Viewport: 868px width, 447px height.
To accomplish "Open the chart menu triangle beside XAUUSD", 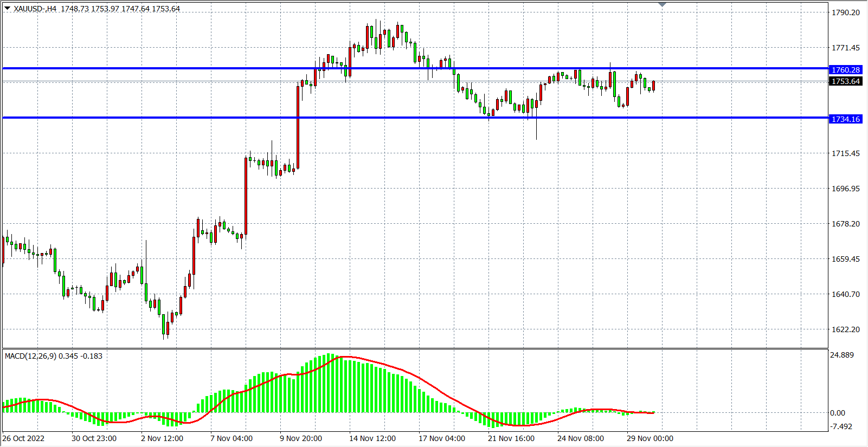I will 7,8.
